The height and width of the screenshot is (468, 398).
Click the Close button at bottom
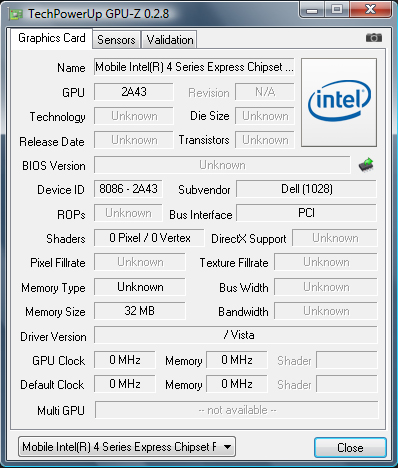coord(350,448)
